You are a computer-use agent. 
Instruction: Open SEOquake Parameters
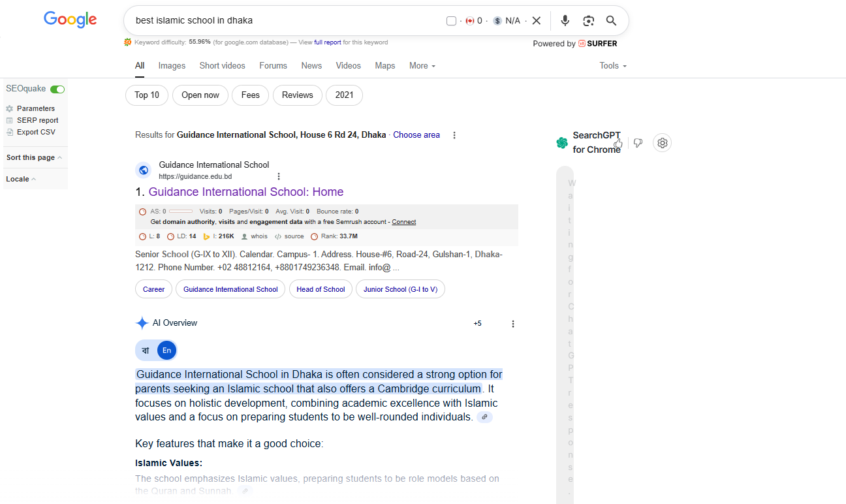[x=36, y=108]
